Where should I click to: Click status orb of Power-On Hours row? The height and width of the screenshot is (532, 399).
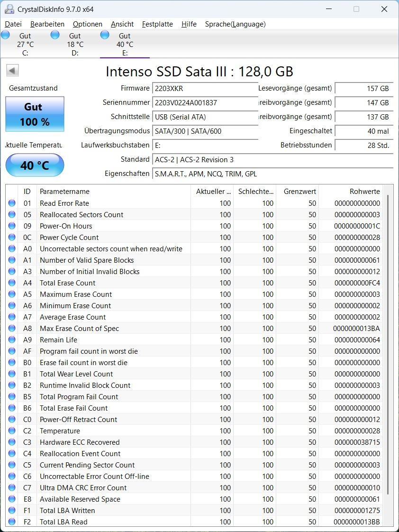click(12, 226)
